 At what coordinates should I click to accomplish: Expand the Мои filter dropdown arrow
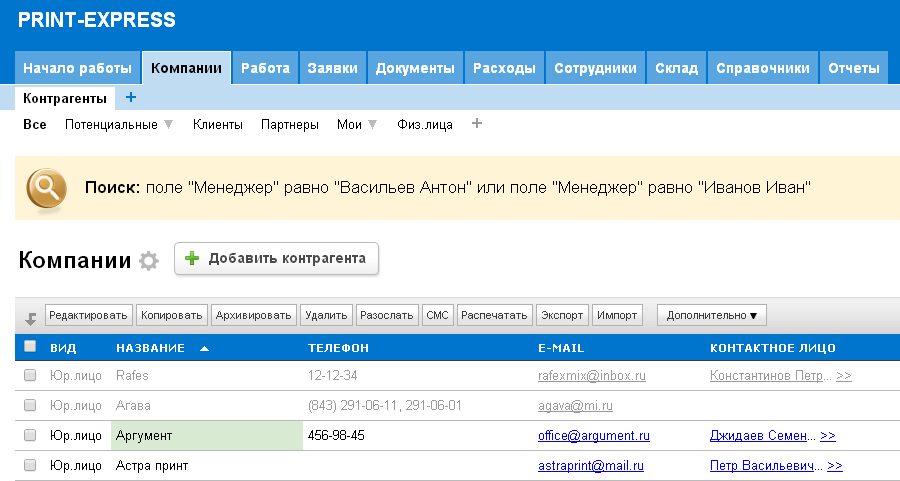[372, 125]
